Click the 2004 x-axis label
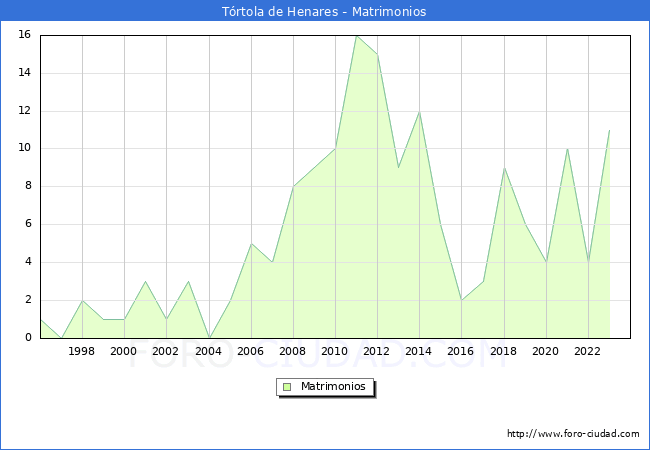Viewport: 650px width, 450px height. coord(208,351)
